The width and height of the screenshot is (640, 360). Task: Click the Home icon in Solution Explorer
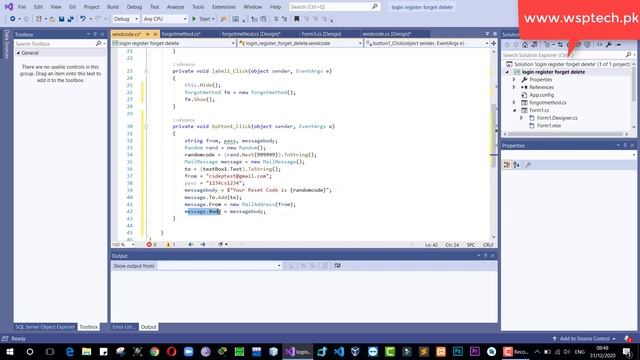pyautogui.click(x=525, y=44)
